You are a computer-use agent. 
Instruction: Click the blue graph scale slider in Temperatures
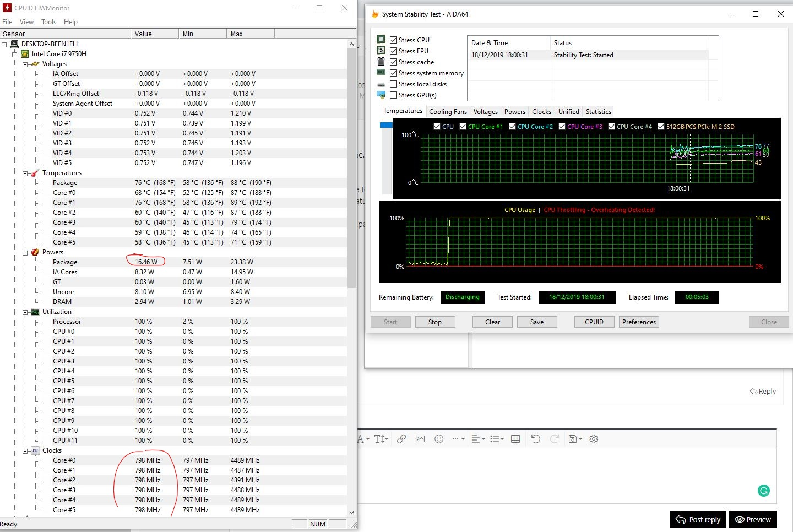[x=386, y=125]
